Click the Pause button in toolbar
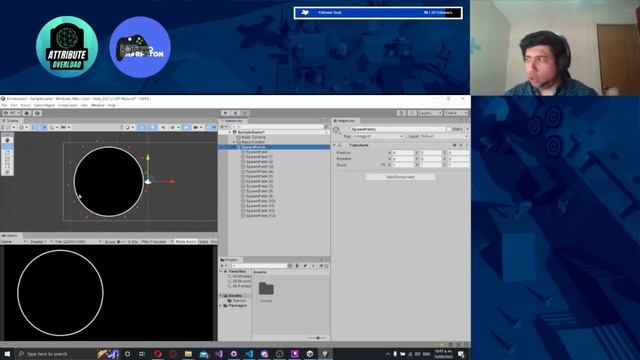The image size is (640, 360). point(235,113)
